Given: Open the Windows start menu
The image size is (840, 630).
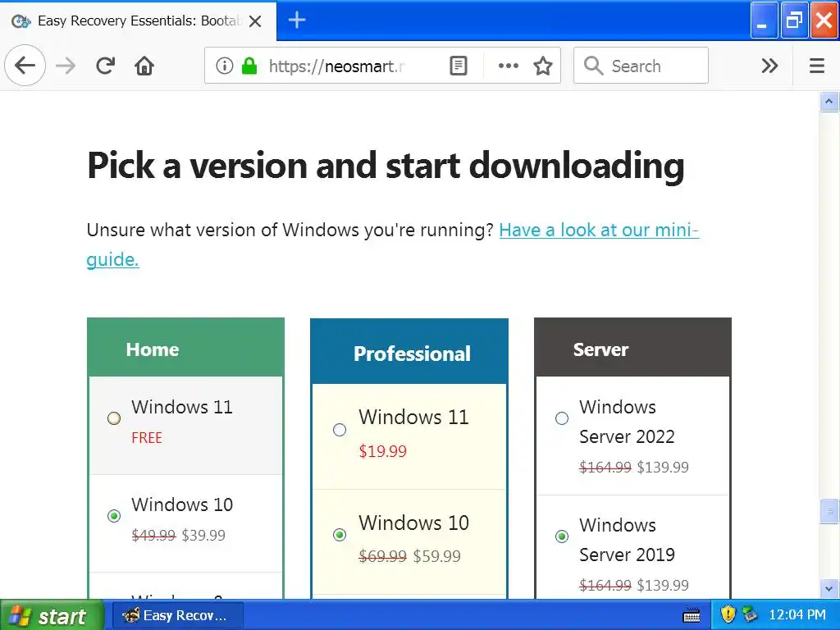Looking at the screenshot, I should pyautogui.click(x=52, y=615).
